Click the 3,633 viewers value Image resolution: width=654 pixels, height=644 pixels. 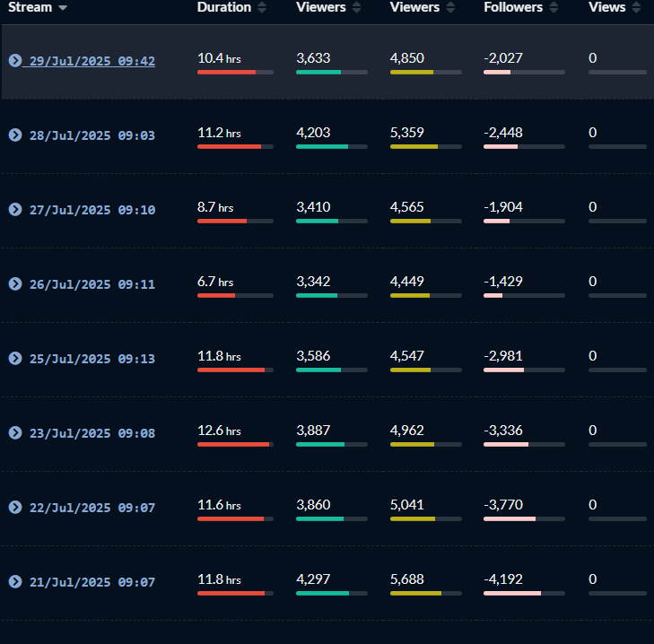point(313,58)
